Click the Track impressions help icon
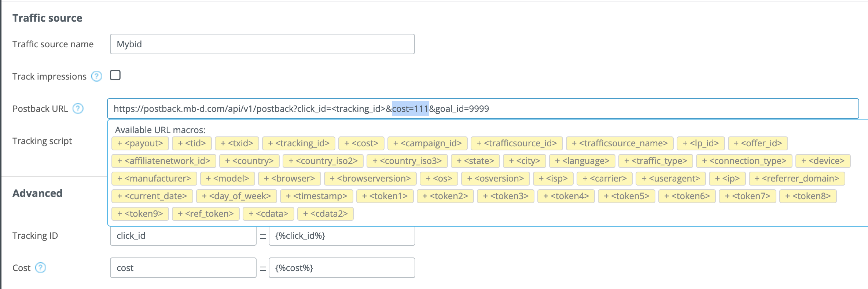The image size is (868, 289). coord(96,76)
